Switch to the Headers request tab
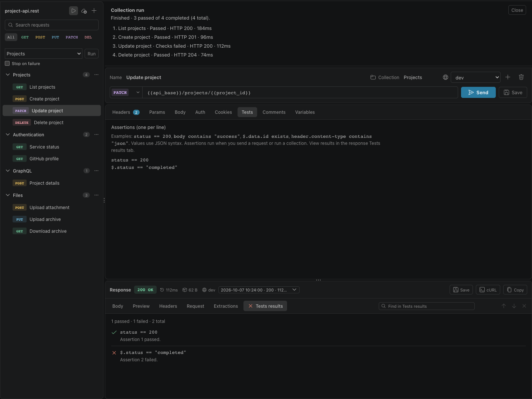This screenshot has height=399, width=532. click(126, 112)
